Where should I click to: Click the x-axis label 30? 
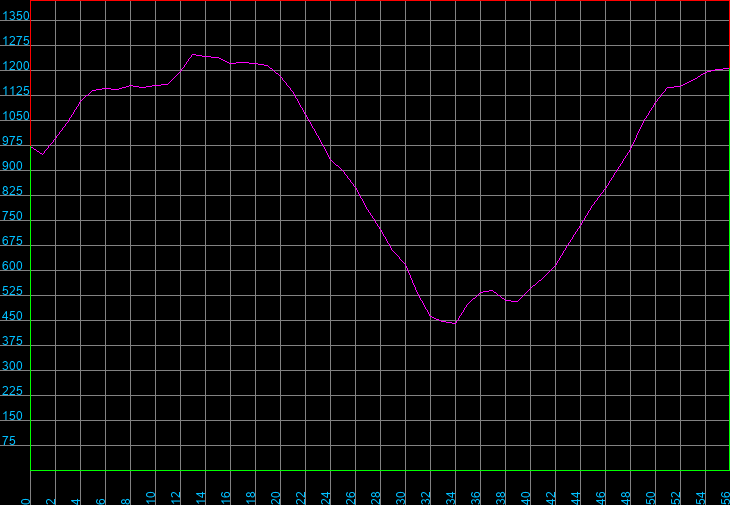[x=400, y=498]
